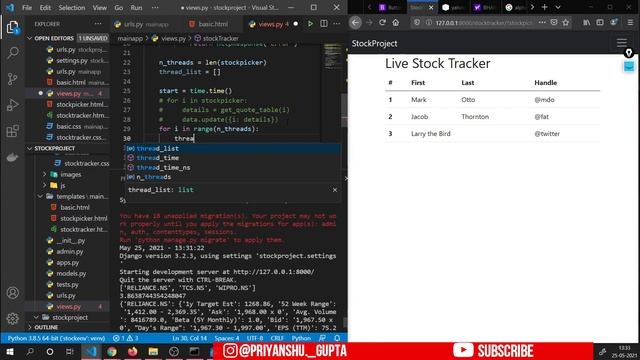Open the Docker view in activity bar
The height and width of the screenshot is (360, 640).
coord(13,157)
